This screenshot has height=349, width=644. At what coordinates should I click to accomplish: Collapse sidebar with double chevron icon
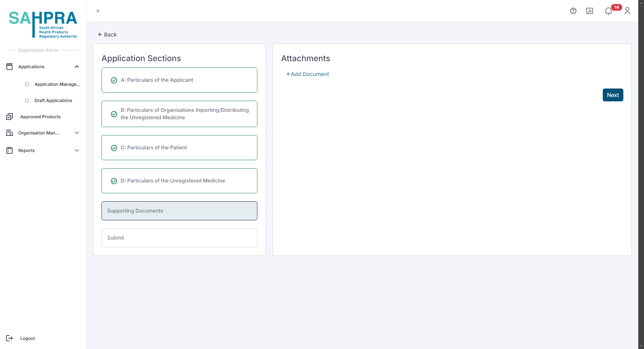[98, 11]
